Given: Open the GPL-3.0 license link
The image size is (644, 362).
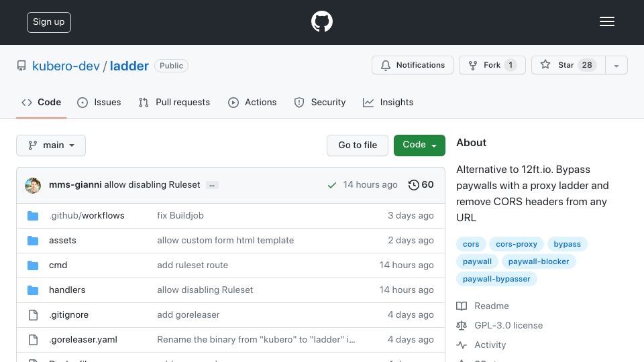Looking at the screenshot, I should (508, 326).
